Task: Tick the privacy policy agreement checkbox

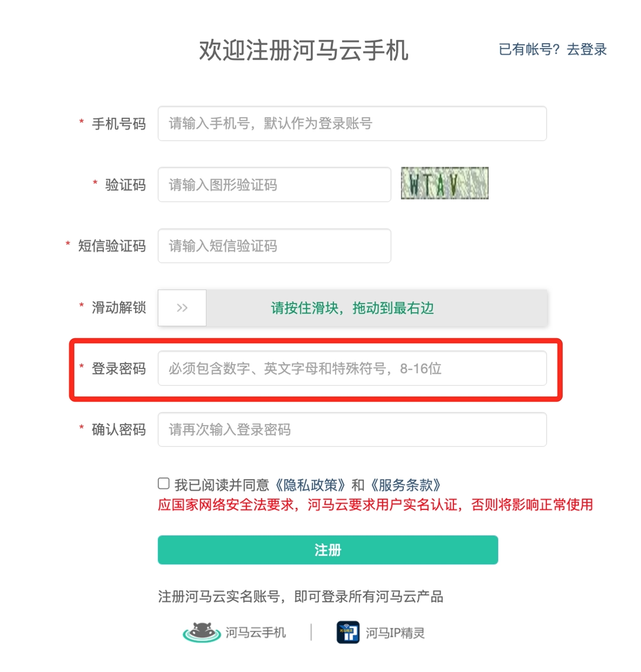Action: (x=164, y=483)
